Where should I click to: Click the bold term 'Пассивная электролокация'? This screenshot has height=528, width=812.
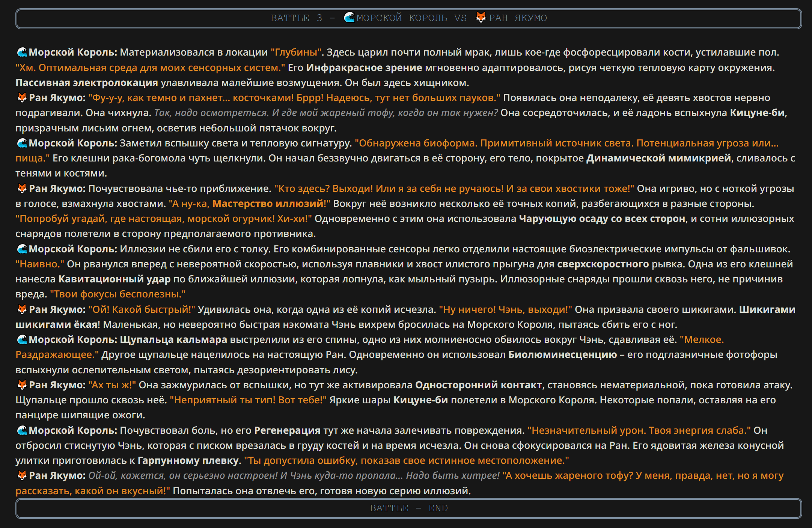click(x=87, y=83)
